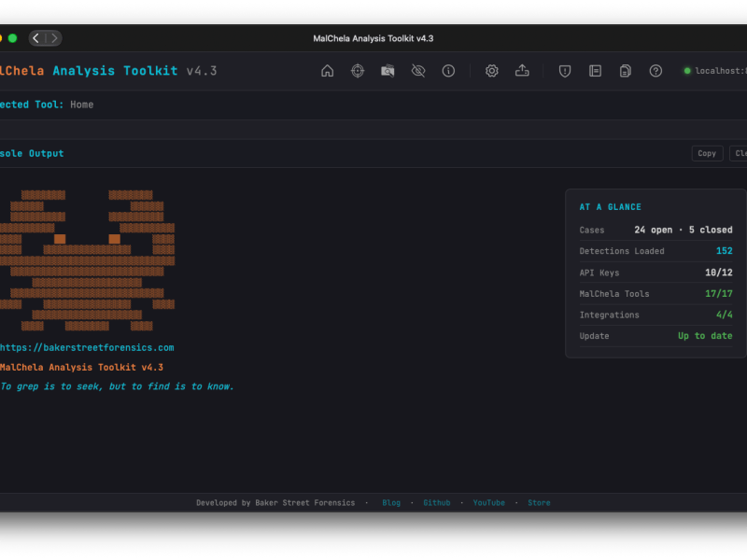The image size is (747, 560).
Task: Open the folder search icon
Action: pos(388,71)
